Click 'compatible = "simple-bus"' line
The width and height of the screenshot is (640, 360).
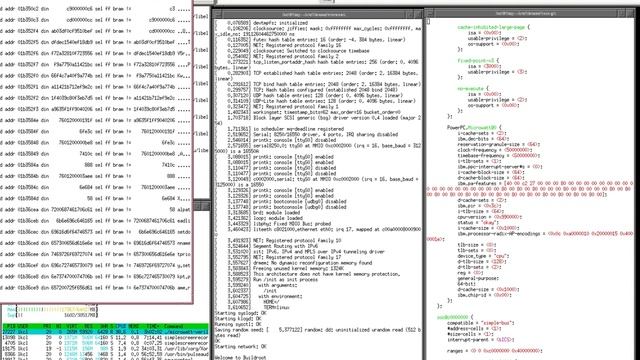click(x=481, y=323)
